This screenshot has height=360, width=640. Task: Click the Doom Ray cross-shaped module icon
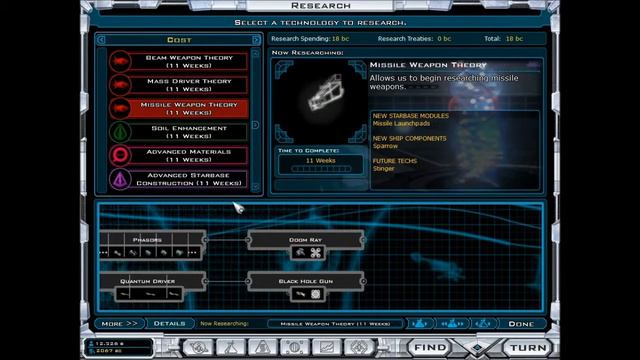(x=316, y=253)
